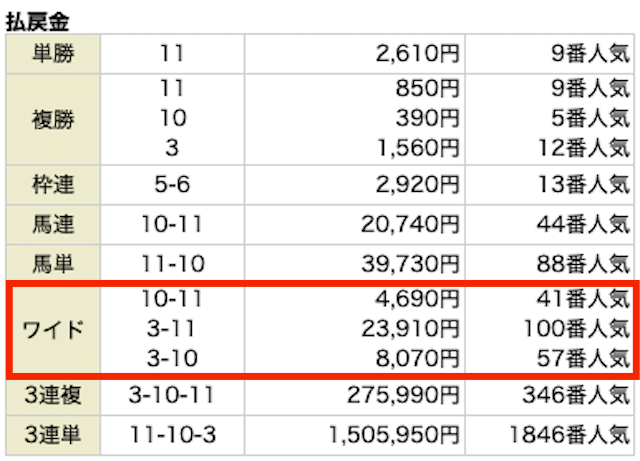Select the 100番人気 popularity text
Screen dimensions: 640x461
(577, 329)
